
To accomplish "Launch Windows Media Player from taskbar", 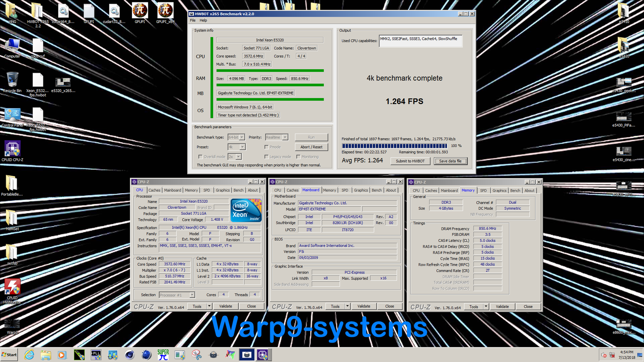I will tap(62, 355).
